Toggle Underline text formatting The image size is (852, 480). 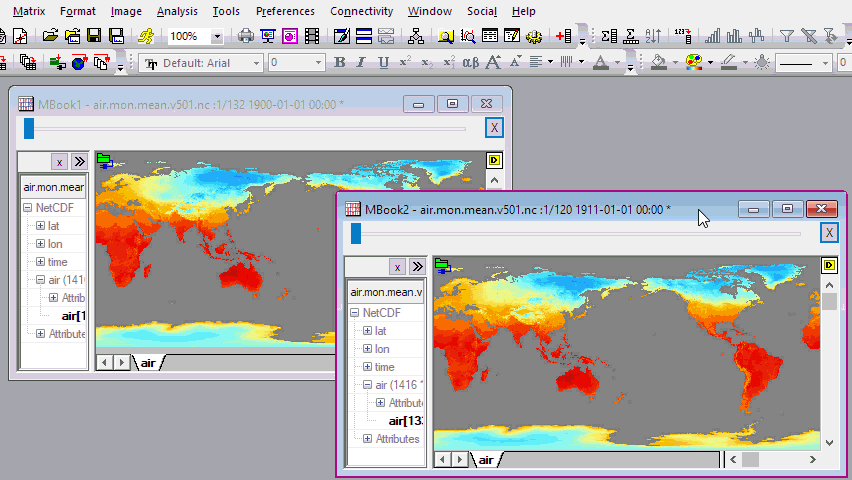click(383, 62)
